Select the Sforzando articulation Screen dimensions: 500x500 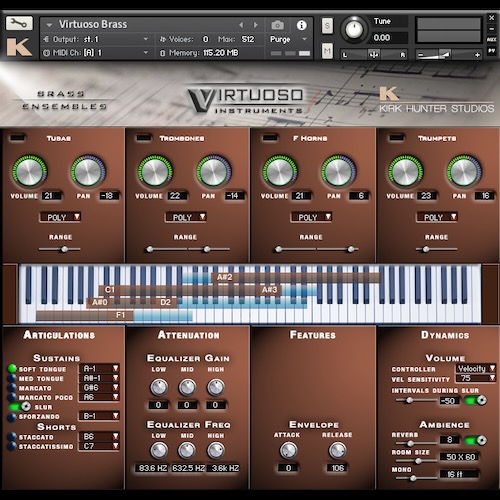12,417
